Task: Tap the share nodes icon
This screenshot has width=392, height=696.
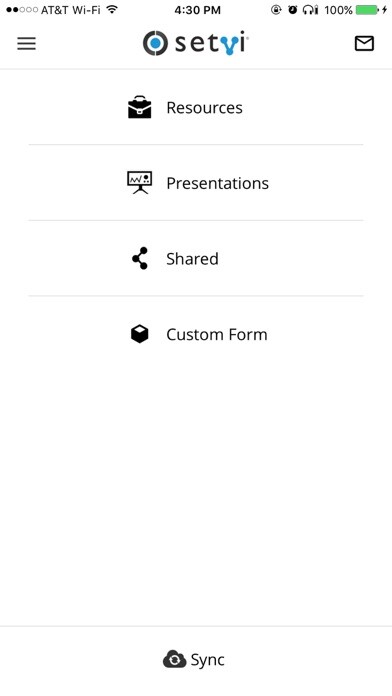Action: coord(140,258)
